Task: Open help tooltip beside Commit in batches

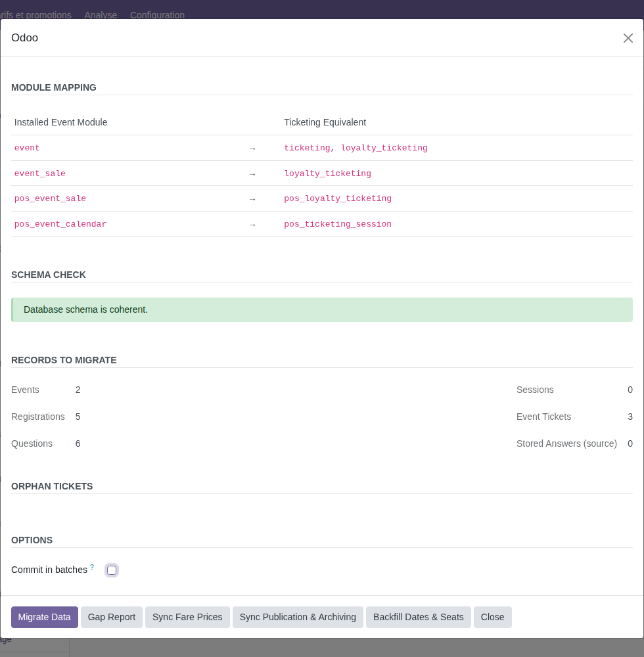Action: point(92,567)
